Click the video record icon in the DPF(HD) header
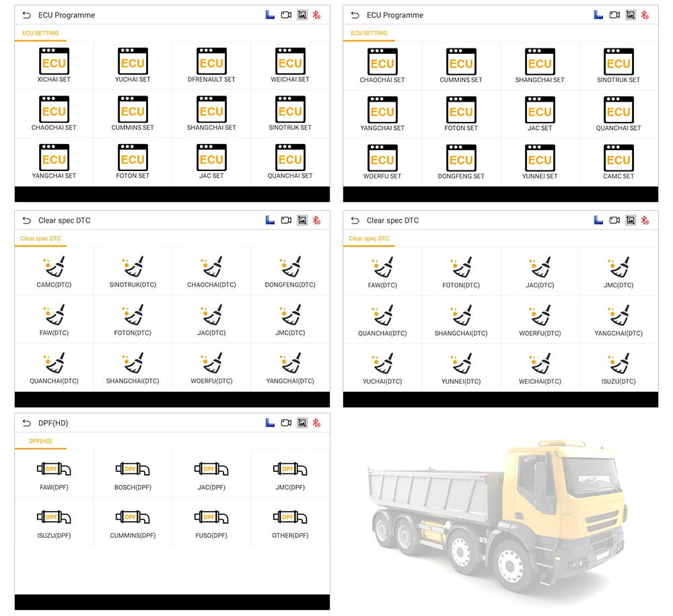673x616 pixels. click(x=286, y=423)
